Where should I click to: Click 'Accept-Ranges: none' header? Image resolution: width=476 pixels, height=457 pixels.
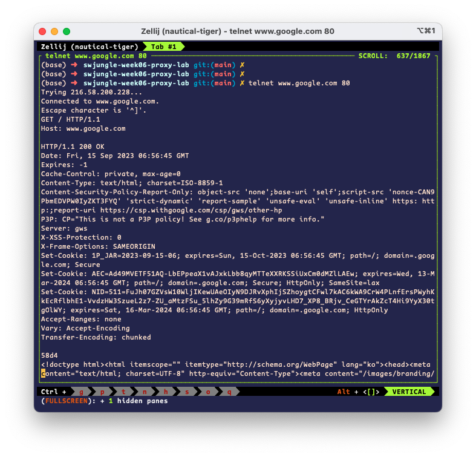(x=81, y=320)
